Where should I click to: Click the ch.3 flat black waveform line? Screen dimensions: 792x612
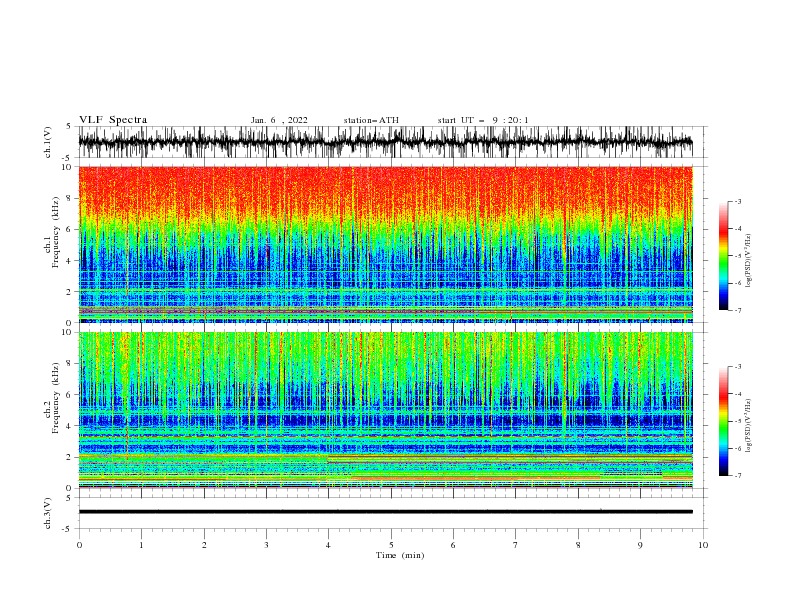385,512
